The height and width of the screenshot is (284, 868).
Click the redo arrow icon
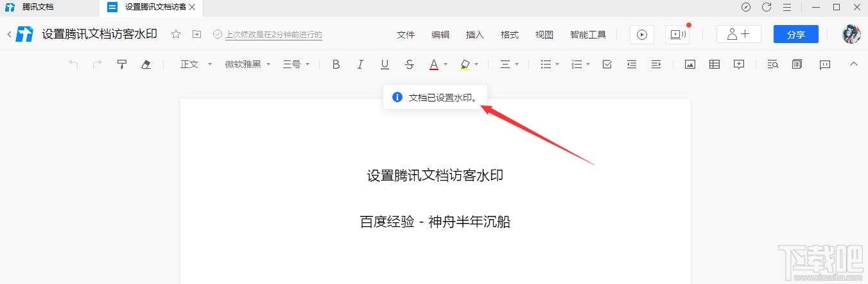click(98, 64)
